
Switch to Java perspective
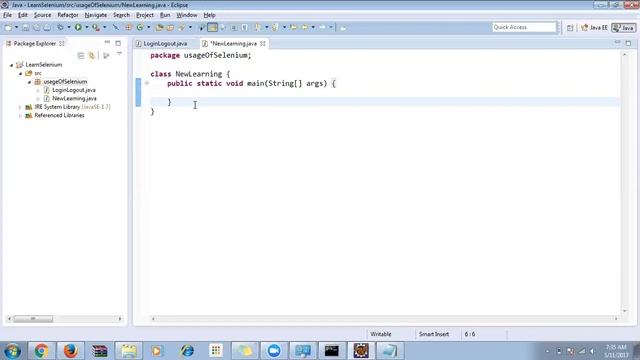pos(624,28)
